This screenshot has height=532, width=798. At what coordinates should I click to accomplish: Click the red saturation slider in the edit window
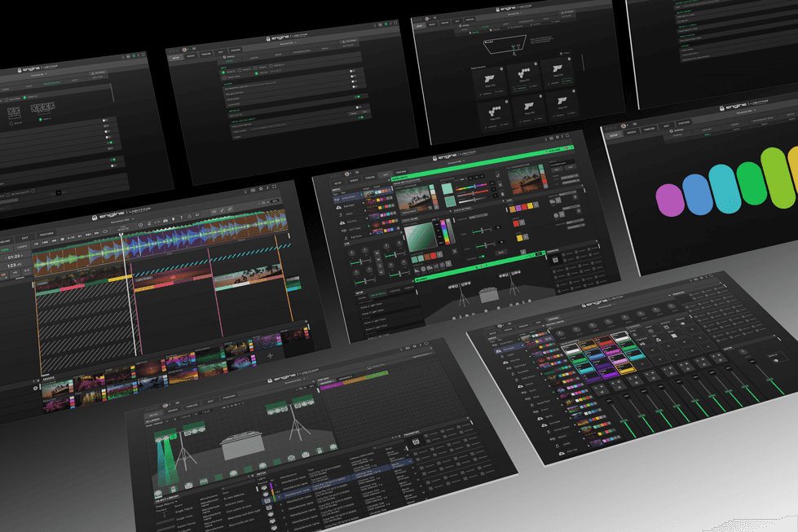tap(472, 193)
